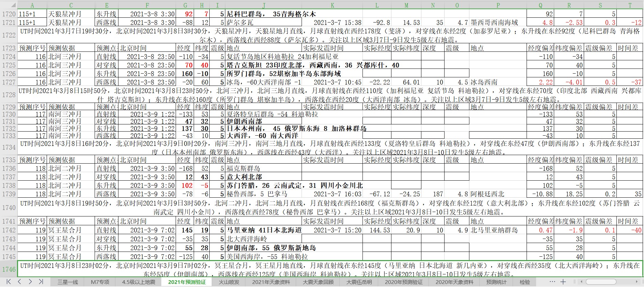Open the 2021年天象资料 sheet tab
Image resolution: width=644 pixels, height=287 pixels.
(271, 282)
